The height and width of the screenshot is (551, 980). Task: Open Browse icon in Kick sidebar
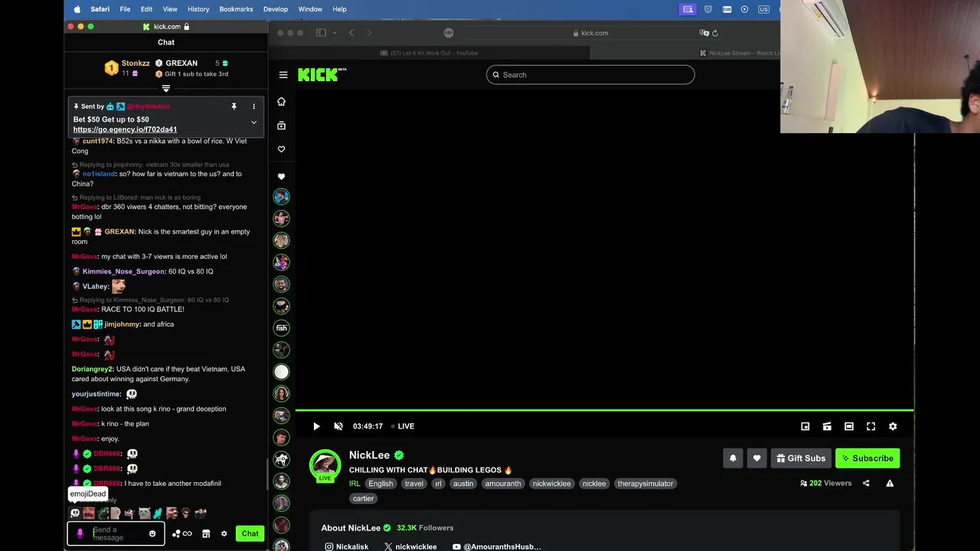click(281, 126)
